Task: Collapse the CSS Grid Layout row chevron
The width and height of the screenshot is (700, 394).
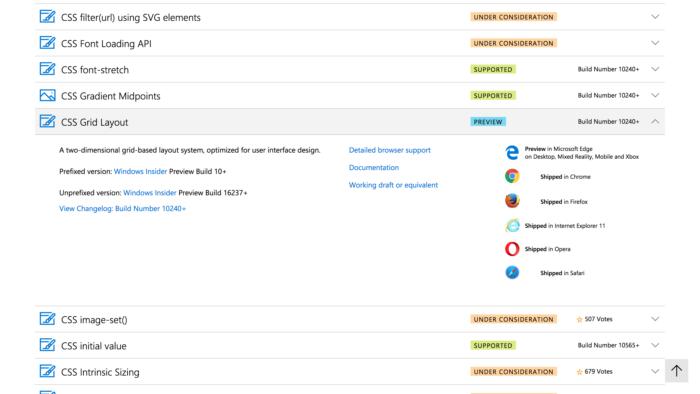Action: pyautogui.click(x=655, y=121)
